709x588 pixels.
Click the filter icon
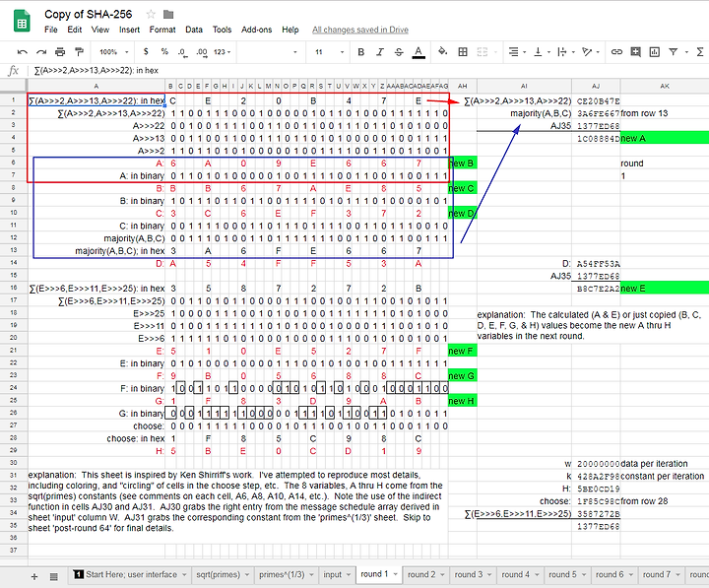coord(674,52)
